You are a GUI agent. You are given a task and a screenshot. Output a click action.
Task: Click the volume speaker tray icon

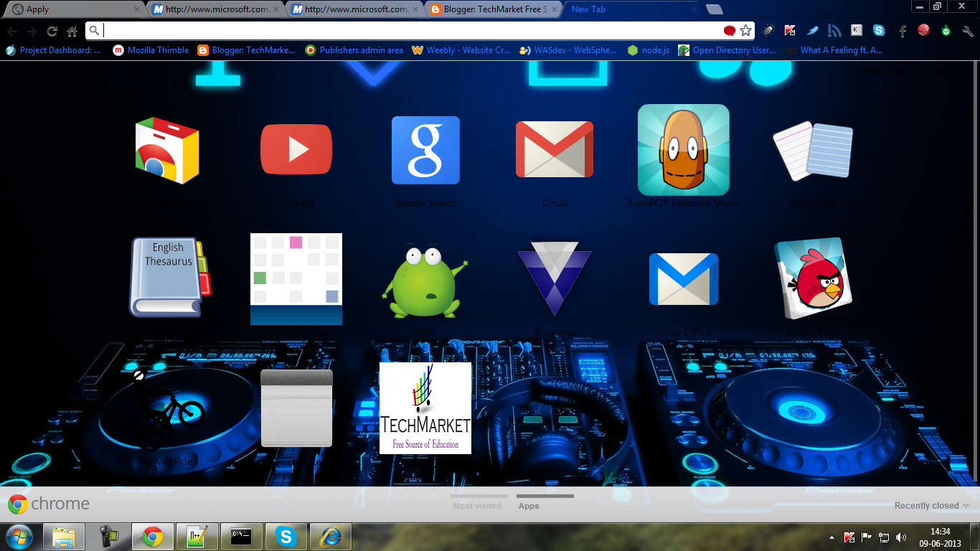pyautogui.click(x=901, y=537)
